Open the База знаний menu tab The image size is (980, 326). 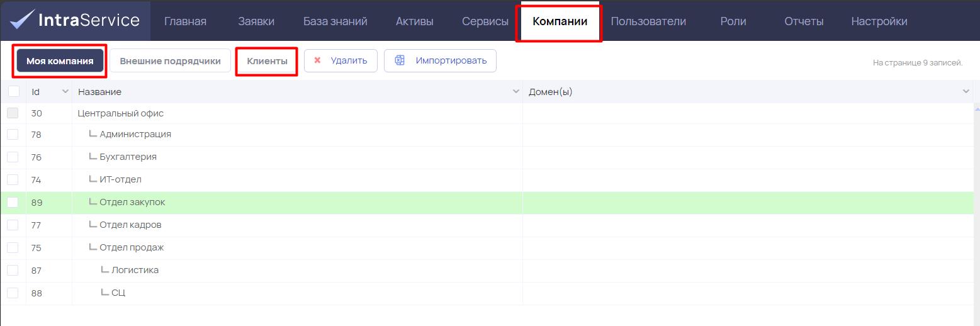pyautogui.click(x=335, y=21)
